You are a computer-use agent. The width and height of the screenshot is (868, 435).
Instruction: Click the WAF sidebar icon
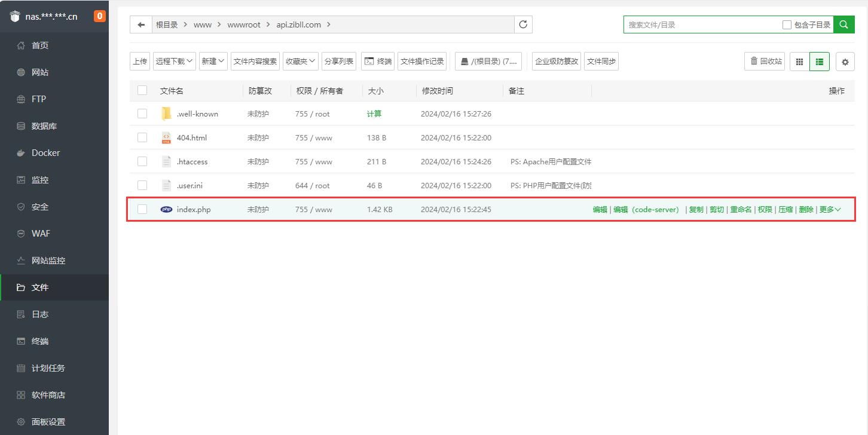click(x=21, y=234)
